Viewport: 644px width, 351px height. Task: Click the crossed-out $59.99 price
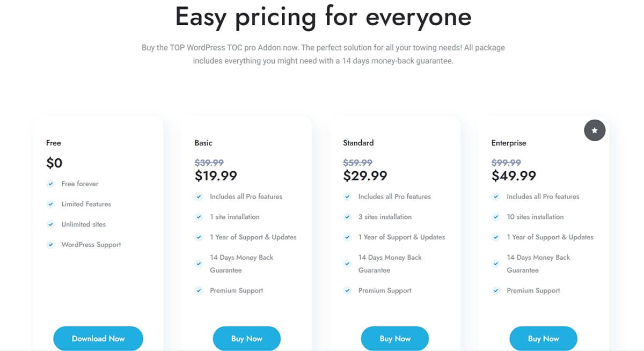(x=358, y=163)
